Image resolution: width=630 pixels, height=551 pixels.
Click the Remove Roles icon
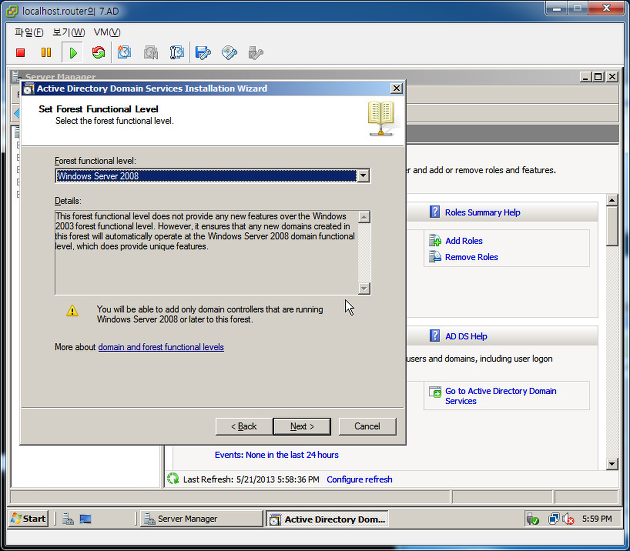pyautogui.click(x=435, y=256)
